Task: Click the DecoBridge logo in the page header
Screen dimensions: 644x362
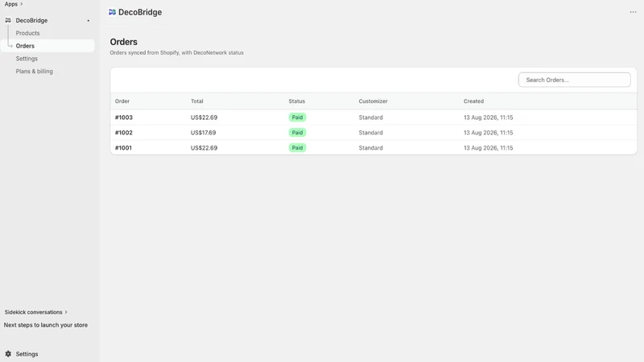Action: [x=112, y=12]
